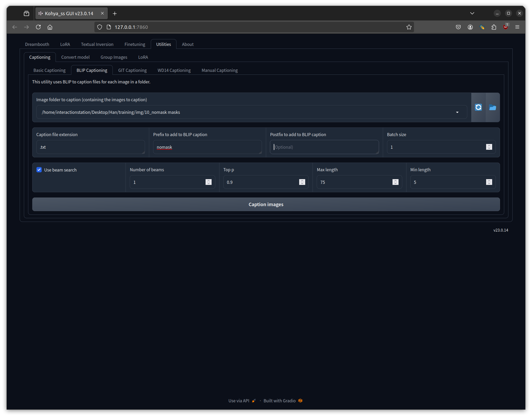Switch to Basic Captioning tab
532x417 pixels.
point(49,70)
